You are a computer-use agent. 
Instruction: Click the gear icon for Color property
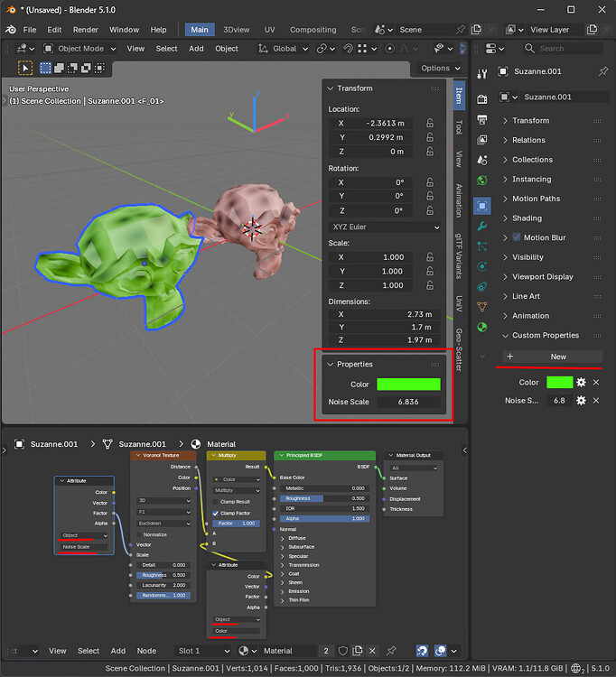(581, 383)
